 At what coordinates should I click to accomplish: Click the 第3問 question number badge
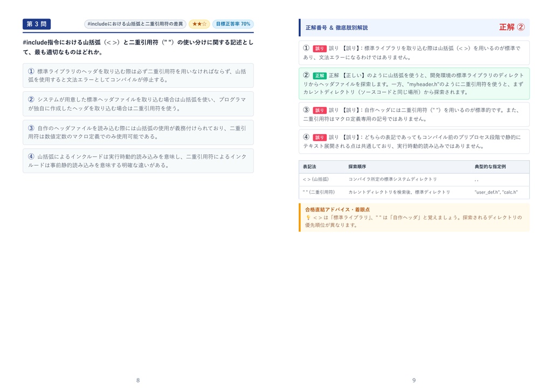click(x=37, y=24)
